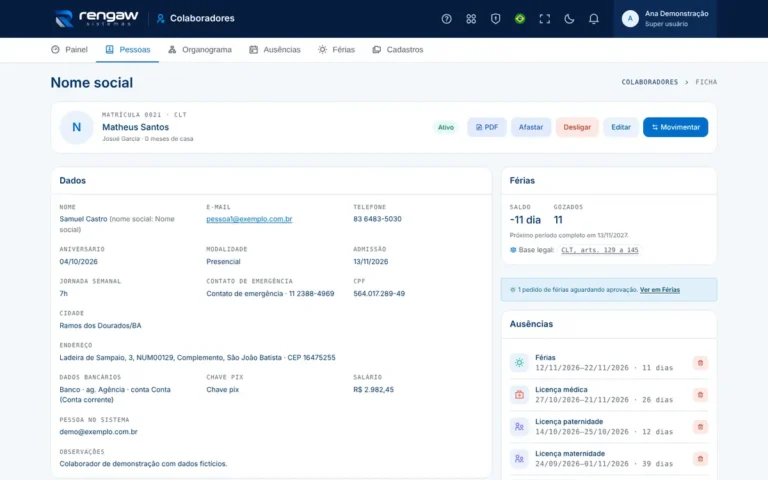Image resolution: width=768 pixels, height=480 pixels.
Task: Click the address Ladeira de Sampaio text
Action: 197,358
